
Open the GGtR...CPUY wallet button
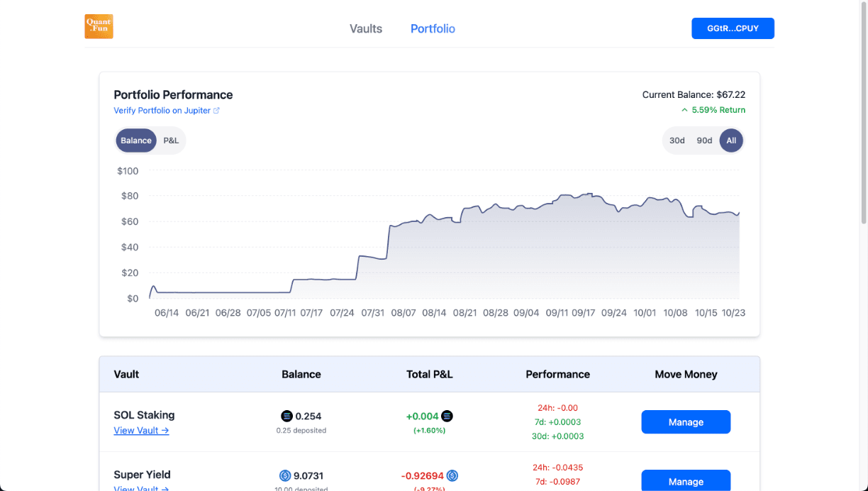tap(733, 28)
